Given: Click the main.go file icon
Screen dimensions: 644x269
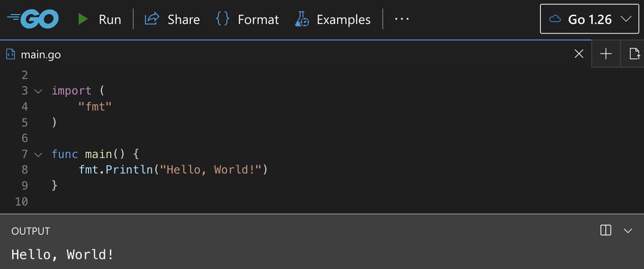Looking at the screenshot, I should click(x=11, y=54).
